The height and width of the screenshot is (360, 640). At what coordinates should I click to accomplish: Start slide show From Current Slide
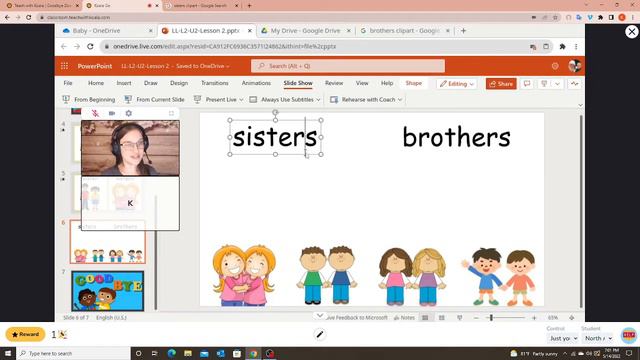155,100
